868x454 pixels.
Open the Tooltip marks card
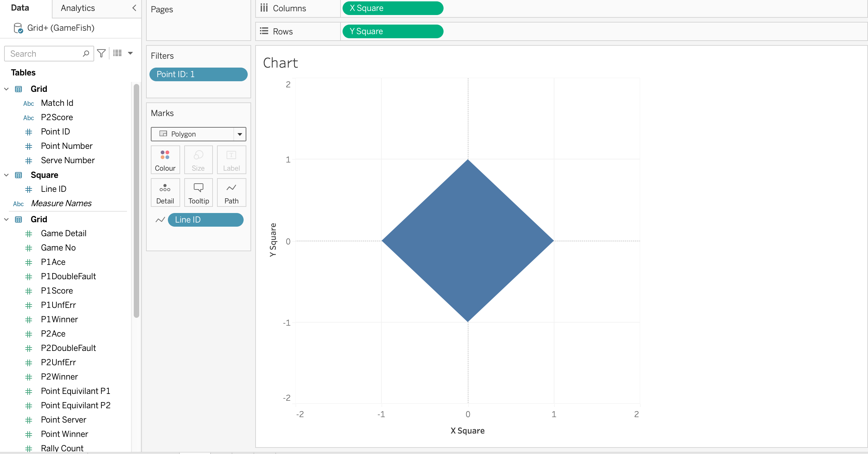coord(199,193)
